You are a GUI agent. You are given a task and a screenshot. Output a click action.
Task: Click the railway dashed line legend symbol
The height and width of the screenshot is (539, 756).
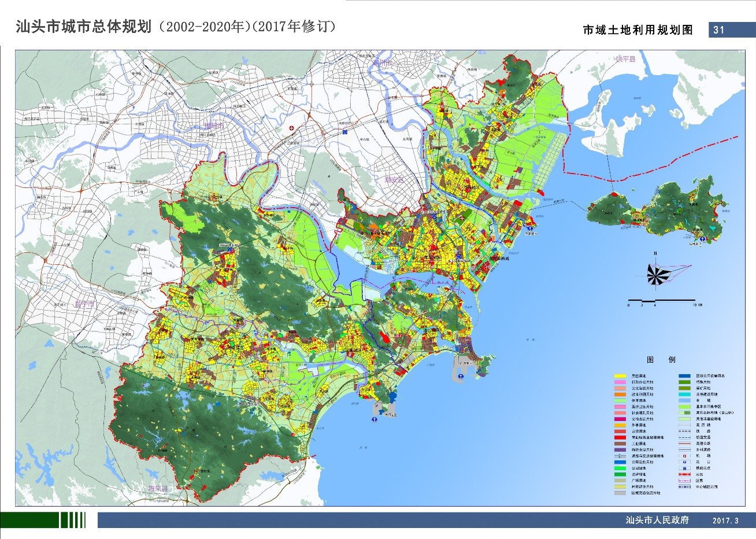click(685, 431)
